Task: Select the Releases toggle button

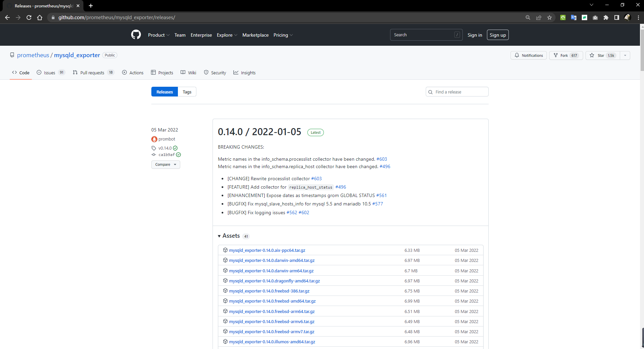Action: click(164, 92)
